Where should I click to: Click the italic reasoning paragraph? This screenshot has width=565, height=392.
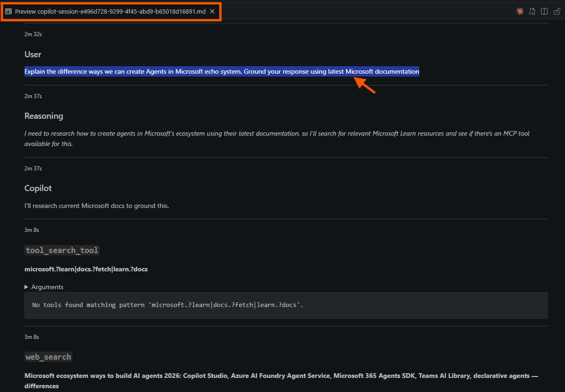click(277, 138)
